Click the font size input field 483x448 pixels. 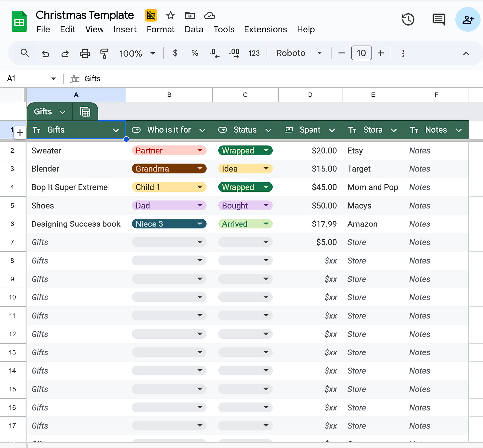tap(361, 53)
